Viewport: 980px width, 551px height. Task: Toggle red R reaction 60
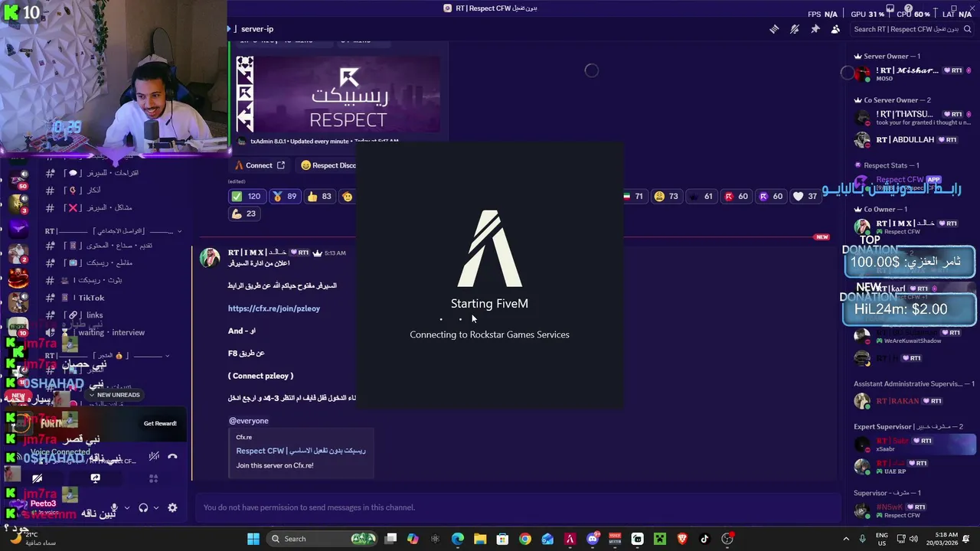[736, 197]
